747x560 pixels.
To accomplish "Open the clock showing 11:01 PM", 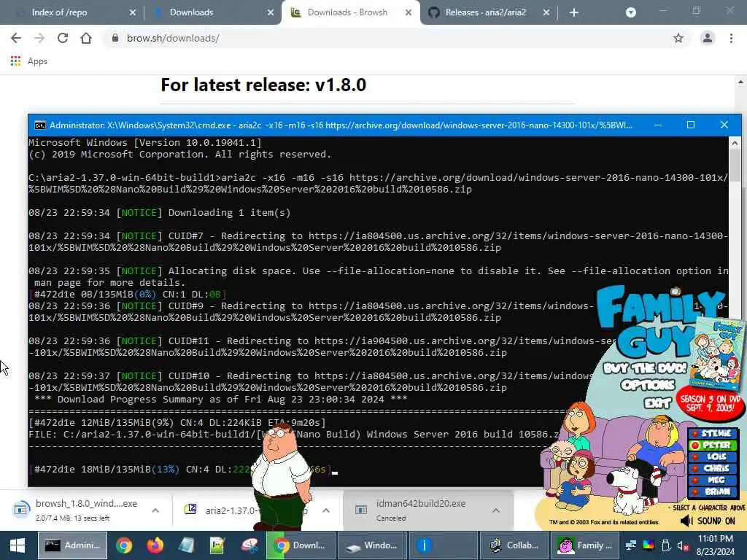I will 716,545.
